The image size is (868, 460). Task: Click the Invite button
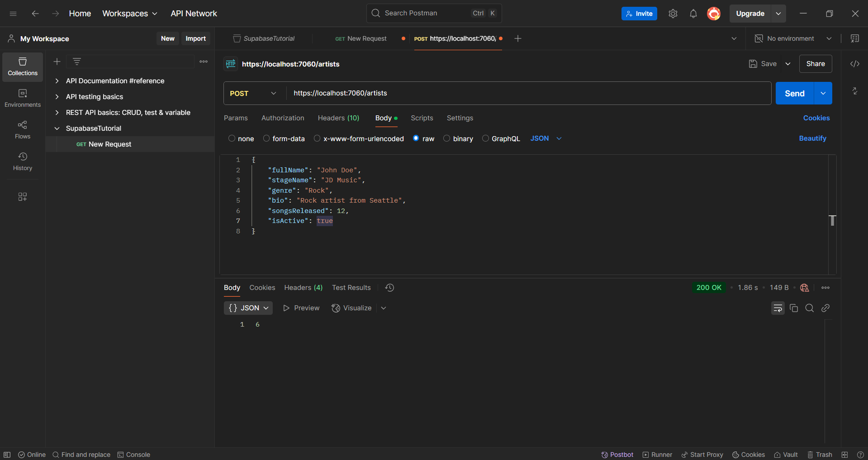point(639,14)
